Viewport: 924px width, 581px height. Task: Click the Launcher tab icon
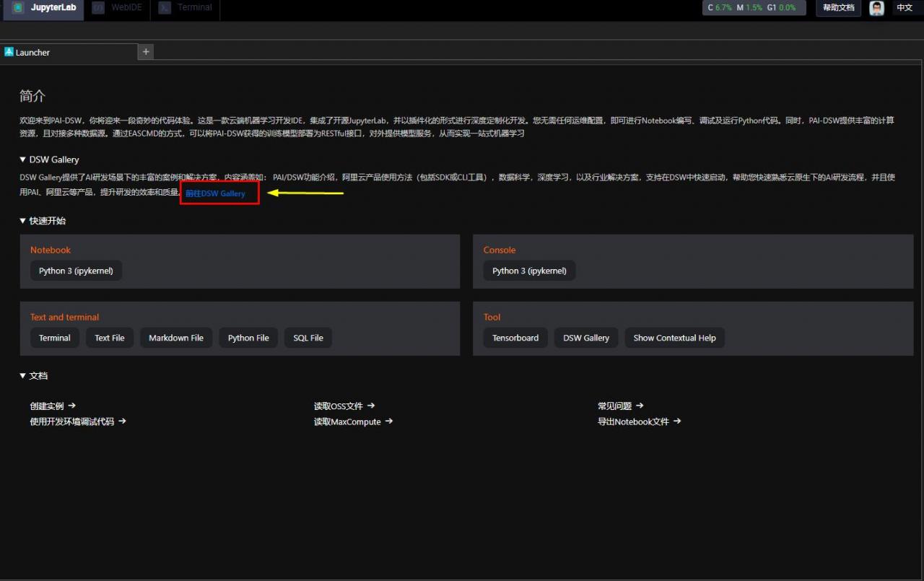(9, 52)
